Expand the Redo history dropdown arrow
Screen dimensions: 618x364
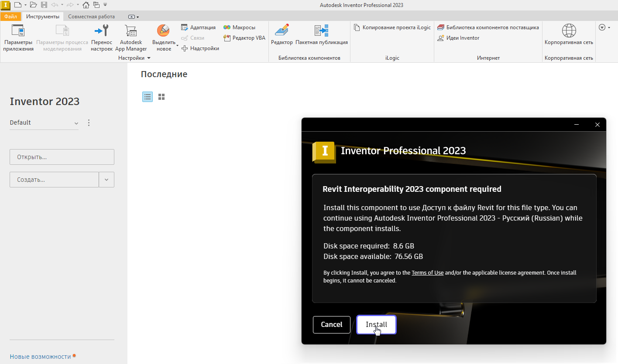(x=78, y=5)
